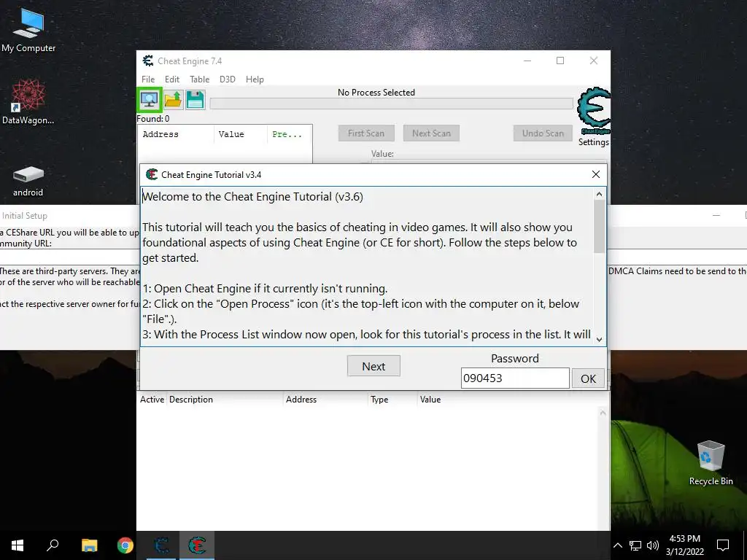Click the Next Scan button
Screen dimensions: 747x560
tap(431, 133)
